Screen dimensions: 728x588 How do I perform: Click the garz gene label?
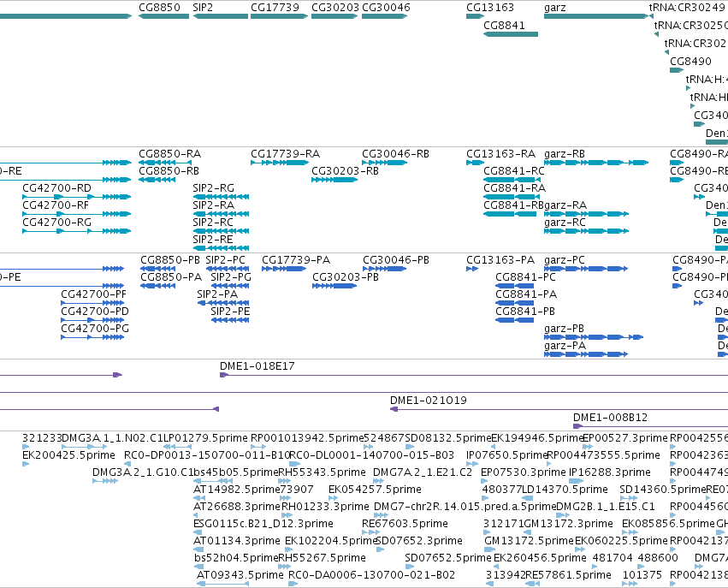click(555, 8)
